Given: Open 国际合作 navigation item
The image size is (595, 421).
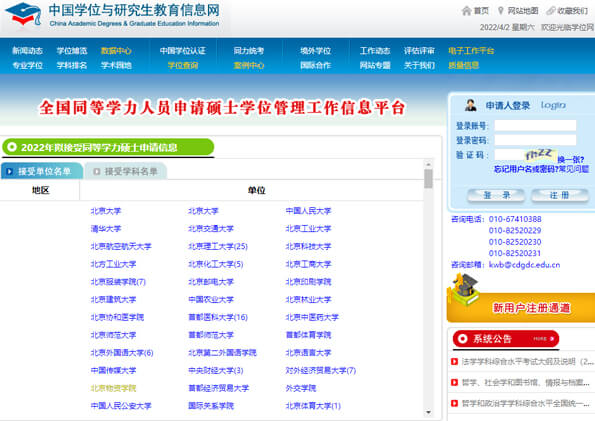Looking at the screenshot, I should coord(315,65).
